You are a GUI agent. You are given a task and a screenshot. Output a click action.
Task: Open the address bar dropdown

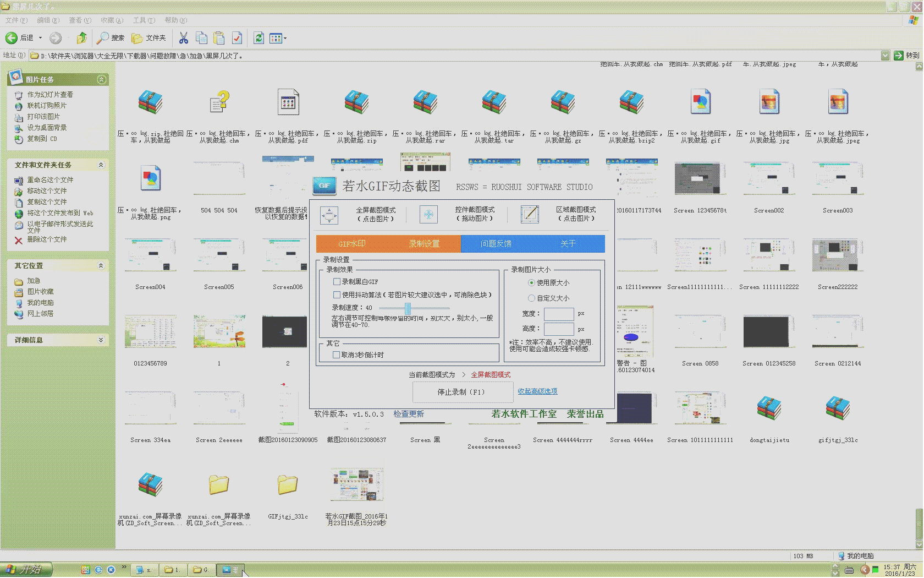point(886,55)
